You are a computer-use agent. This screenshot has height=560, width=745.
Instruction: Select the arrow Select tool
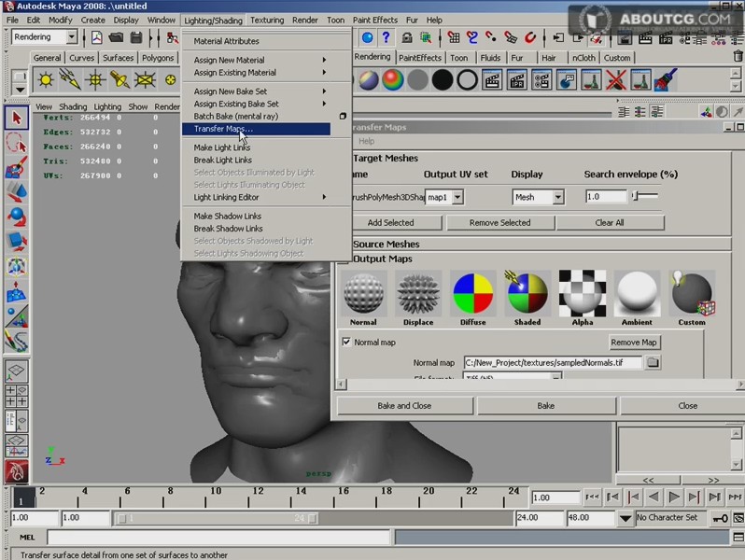pyautogui.click(x=17, y=118)
